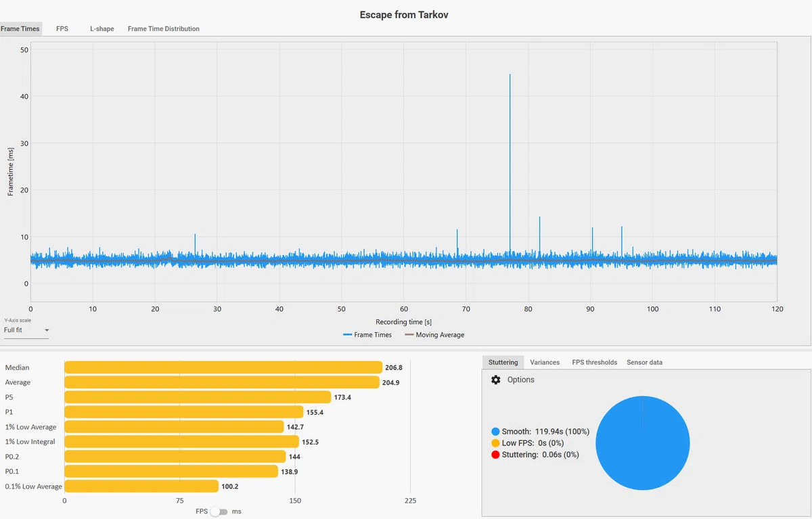Viewport: 812px width, 519px height.
Task: Click the P0.1 value 138.9
Action: 290,472
